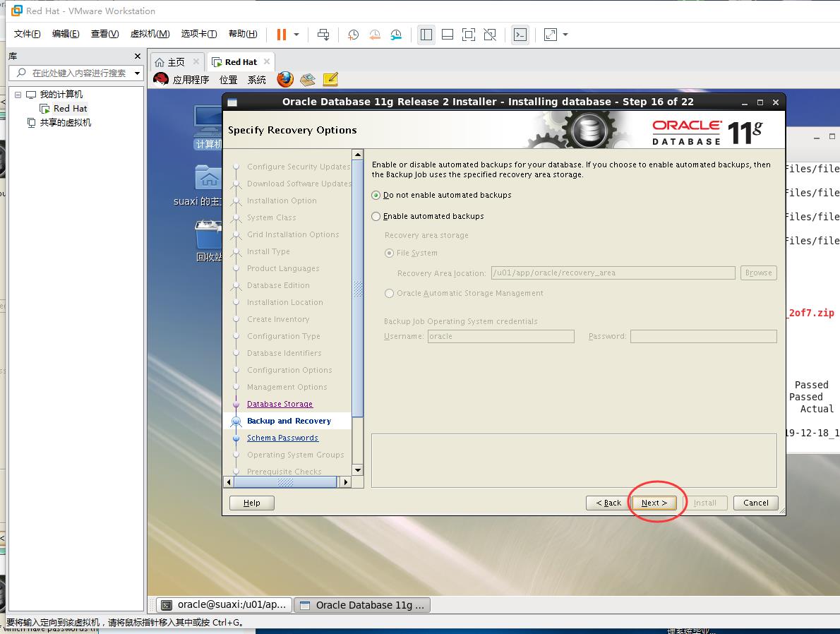Take a snapshot of the virtual machine
840x634 pixels.
353,35
